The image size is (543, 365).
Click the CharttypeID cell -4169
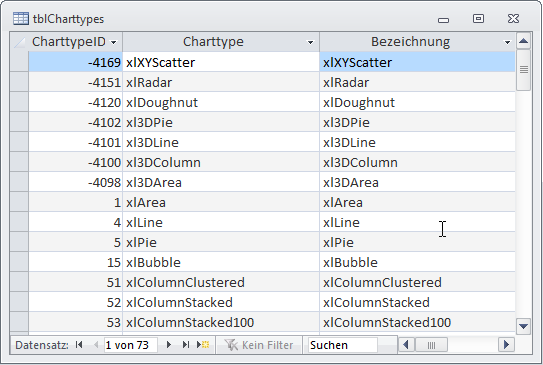click(75, 62)
